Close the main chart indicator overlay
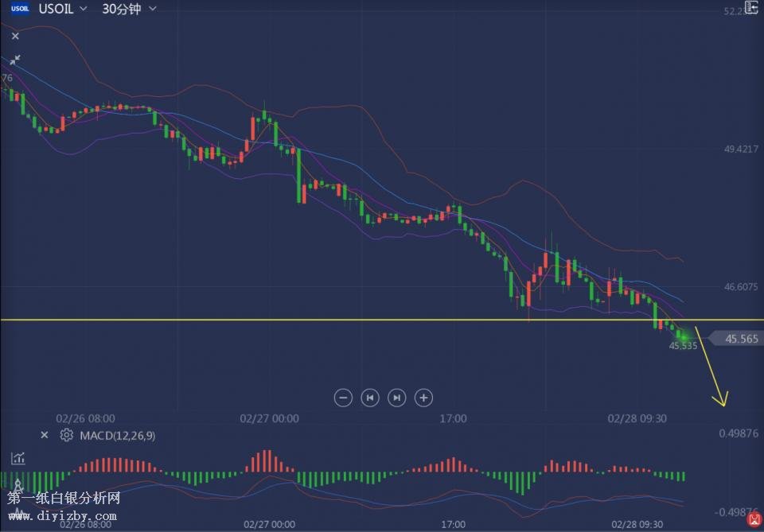This screenshot has height=532, width=764. 15,36
